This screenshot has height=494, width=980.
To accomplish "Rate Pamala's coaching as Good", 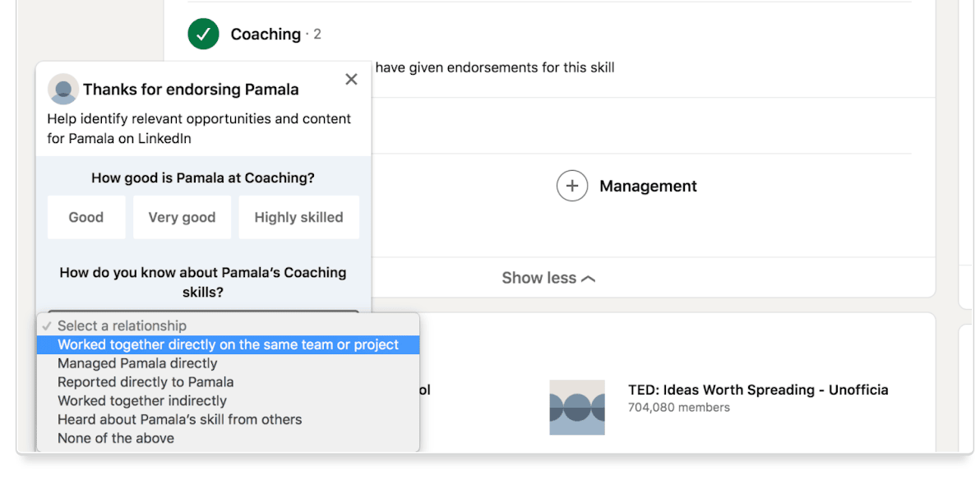I will click(86, 217).
